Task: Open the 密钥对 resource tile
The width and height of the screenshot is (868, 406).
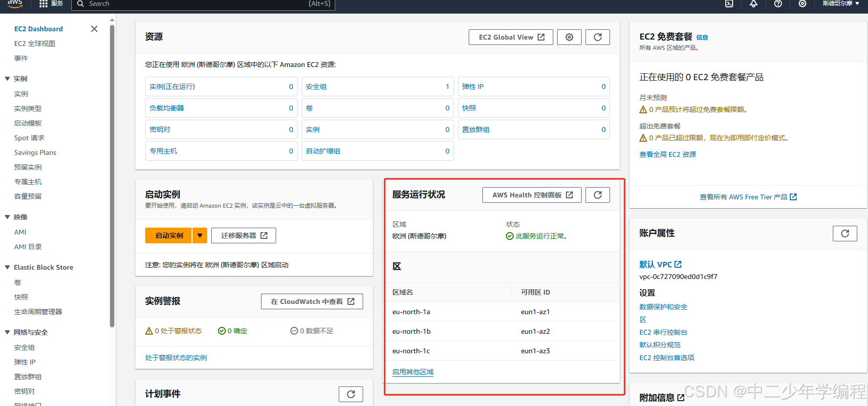Action: 221,129
